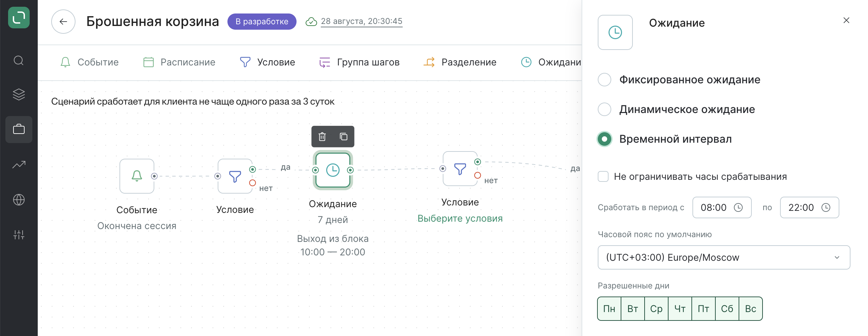The image size is (868, 336).
Task: Click second Условие node's red нет connector
Action: tap(477, 175)
